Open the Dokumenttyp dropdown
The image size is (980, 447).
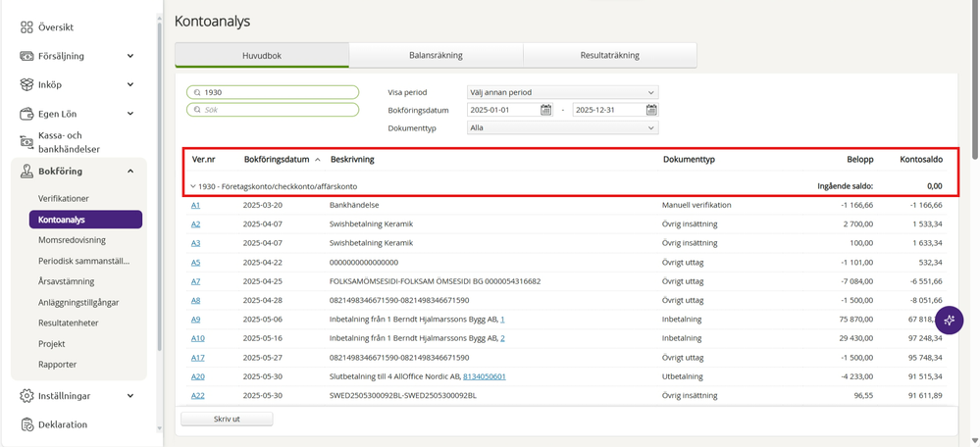tap(562, 128)
